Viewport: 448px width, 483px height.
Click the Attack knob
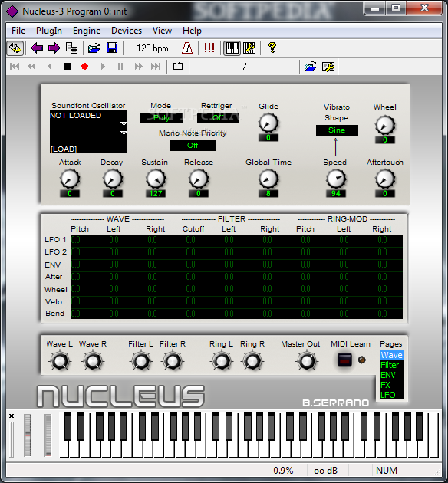pyautogui.click(x=70, y=179)
